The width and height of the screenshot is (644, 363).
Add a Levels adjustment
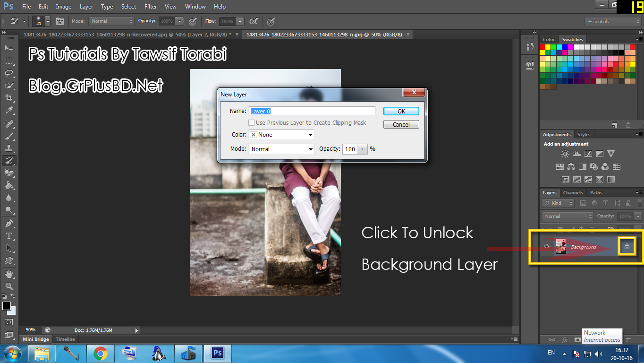point(576,154)
